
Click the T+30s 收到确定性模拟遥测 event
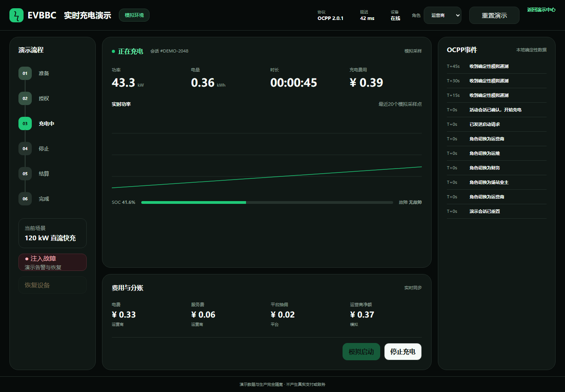tap(497, 81)
